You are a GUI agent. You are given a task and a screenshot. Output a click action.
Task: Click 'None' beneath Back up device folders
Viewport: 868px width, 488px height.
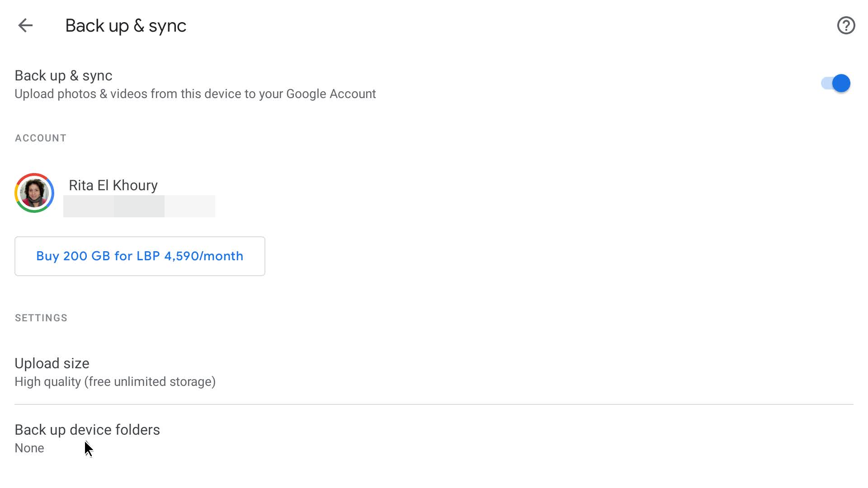(x=29, y=448)
